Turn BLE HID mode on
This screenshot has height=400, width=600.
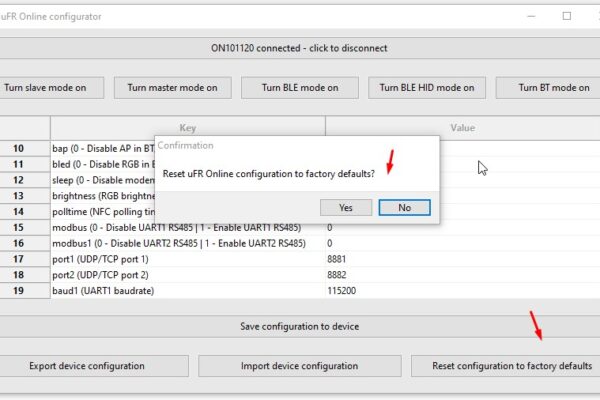click(427, 88)
